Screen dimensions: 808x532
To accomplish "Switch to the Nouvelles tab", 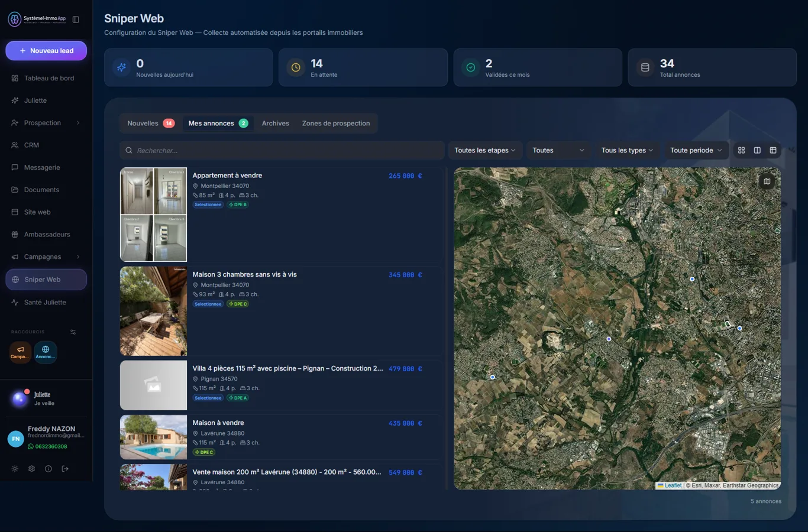I will pyautogui.click(x=150, y=124).
